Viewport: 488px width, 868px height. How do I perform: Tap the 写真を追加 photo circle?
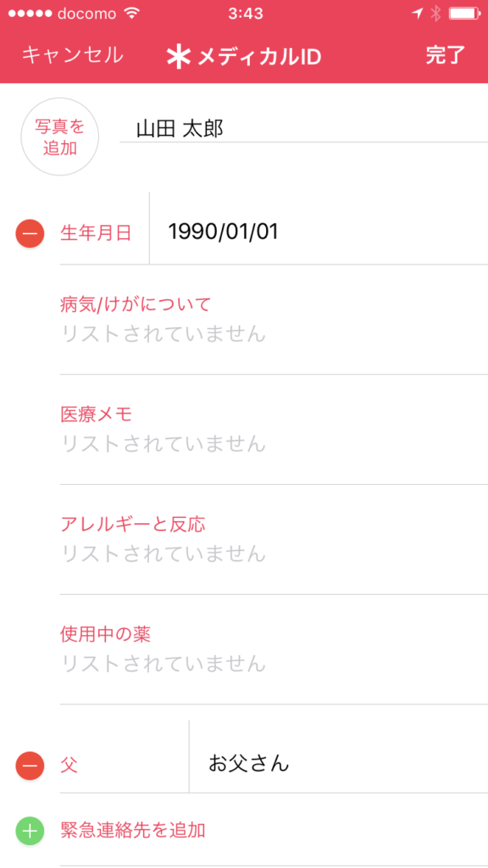point(59,136)
